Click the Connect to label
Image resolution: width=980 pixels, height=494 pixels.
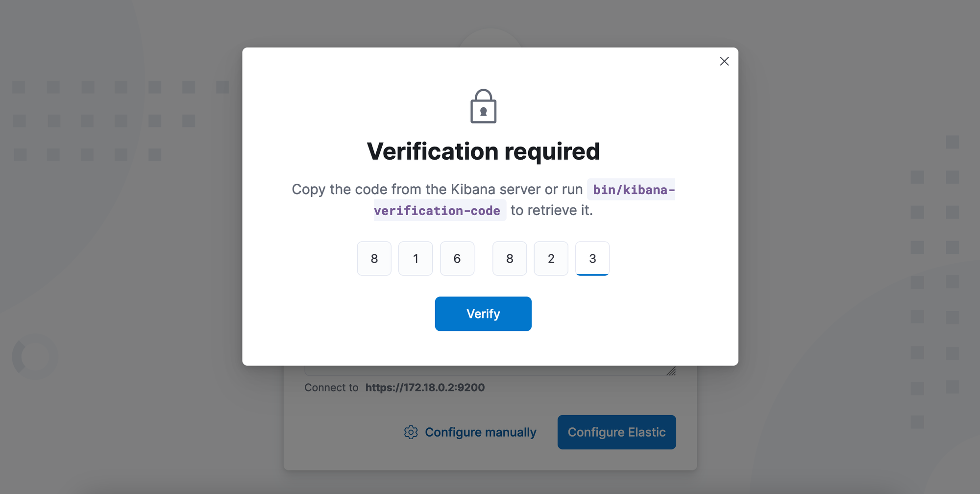[331, 388]
